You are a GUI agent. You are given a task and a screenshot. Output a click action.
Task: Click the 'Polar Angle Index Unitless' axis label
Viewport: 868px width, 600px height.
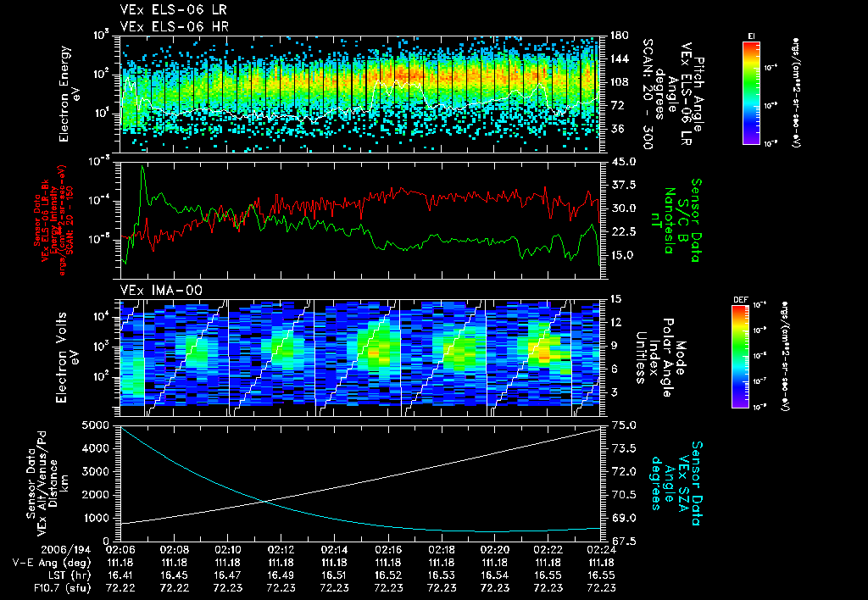click(654, 357)
